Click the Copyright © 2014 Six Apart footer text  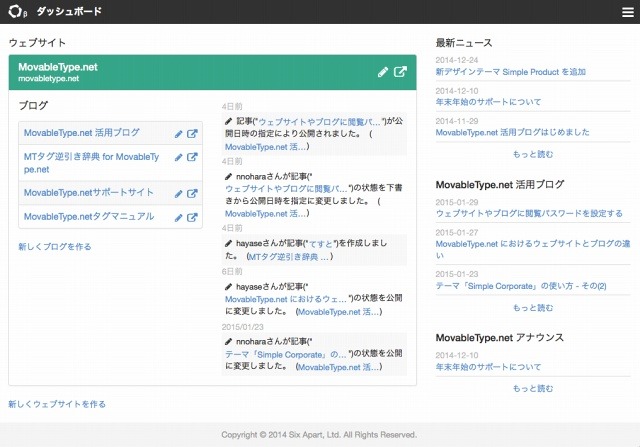(x=319, y=435)
